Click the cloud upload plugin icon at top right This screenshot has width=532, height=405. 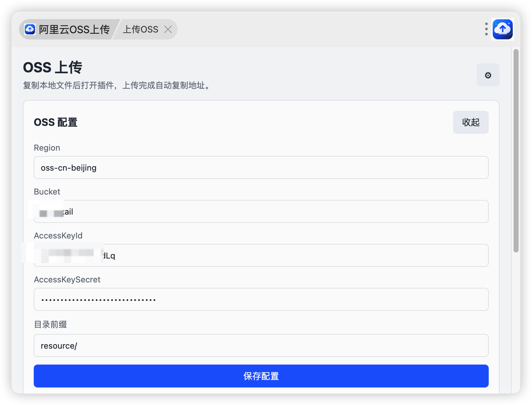[503, 29]
